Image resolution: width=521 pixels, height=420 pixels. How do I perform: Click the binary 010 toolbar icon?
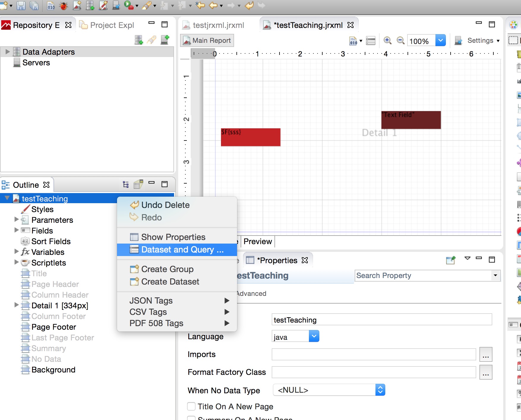tap(51, 6)
